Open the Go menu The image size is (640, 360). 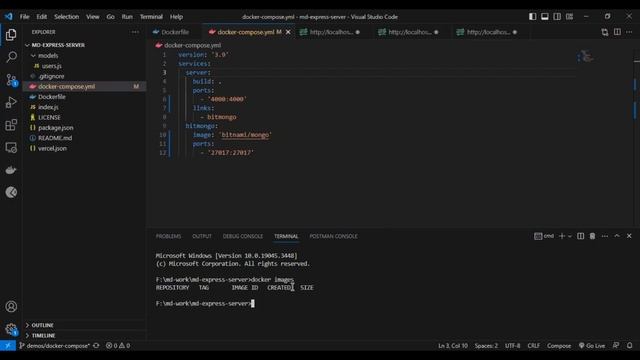[x=111, y=17]
